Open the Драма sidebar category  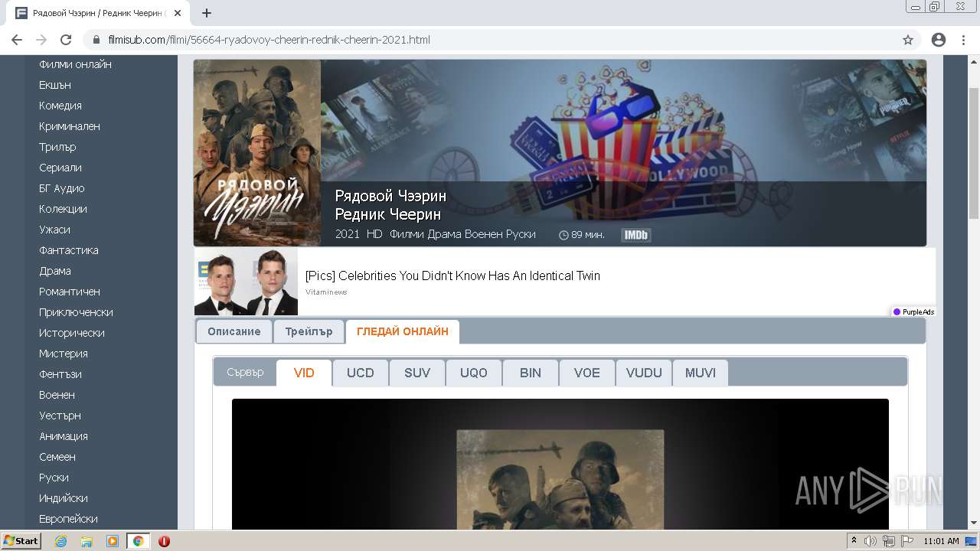[55, 271]
